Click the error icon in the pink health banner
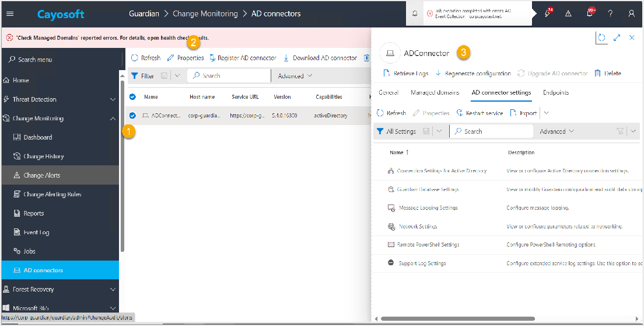Screen dimensions: 644x326 [9, 38]
